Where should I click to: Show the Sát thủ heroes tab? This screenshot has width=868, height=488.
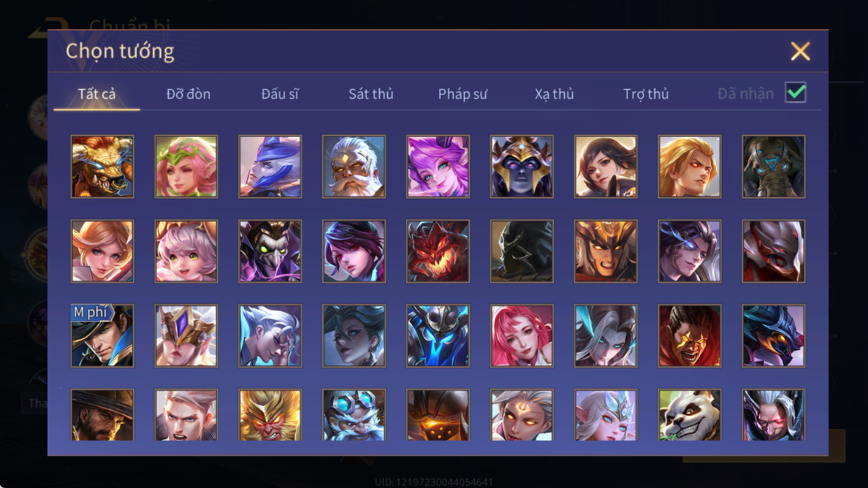tap(370, 94)
